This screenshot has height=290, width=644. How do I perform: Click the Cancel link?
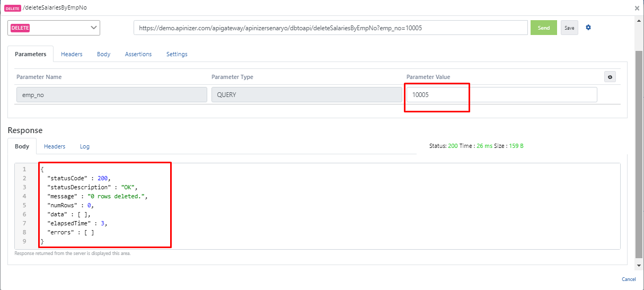[x=629, y=279]
